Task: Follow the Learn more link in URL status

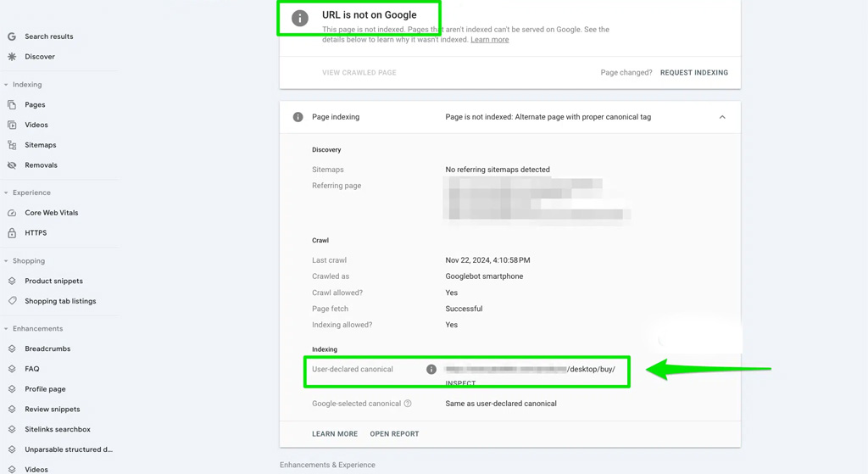Action: pyautogui.click(x=489, y=40)
